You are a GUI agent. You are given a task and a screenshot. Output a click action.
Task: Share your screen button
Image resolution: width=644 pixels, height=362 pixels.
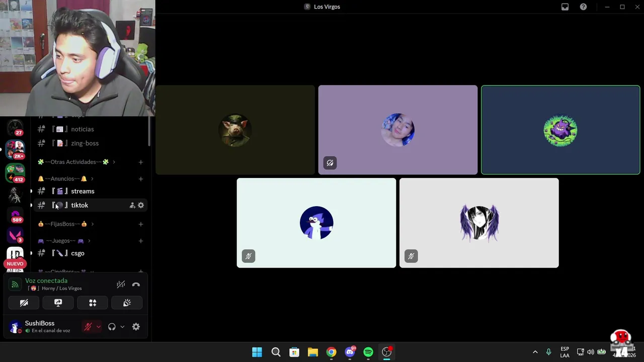point(58,303)
